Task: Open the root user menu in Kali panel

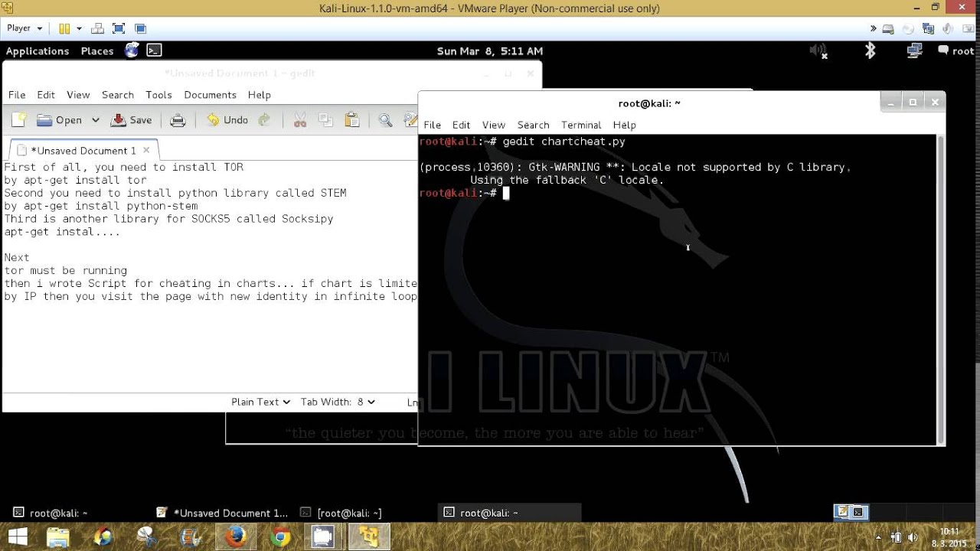Action: pos(955,51)
